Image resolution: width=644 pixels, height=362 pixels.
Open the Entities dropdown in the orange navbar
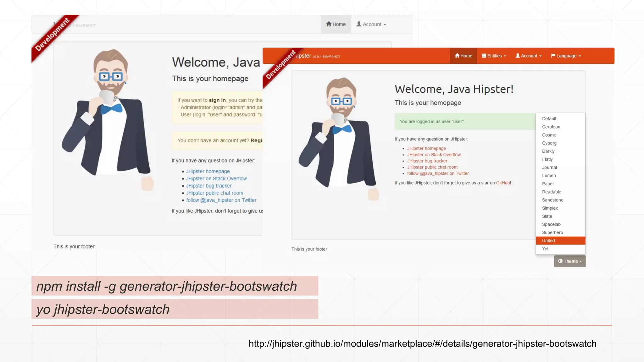click(494, 56)
